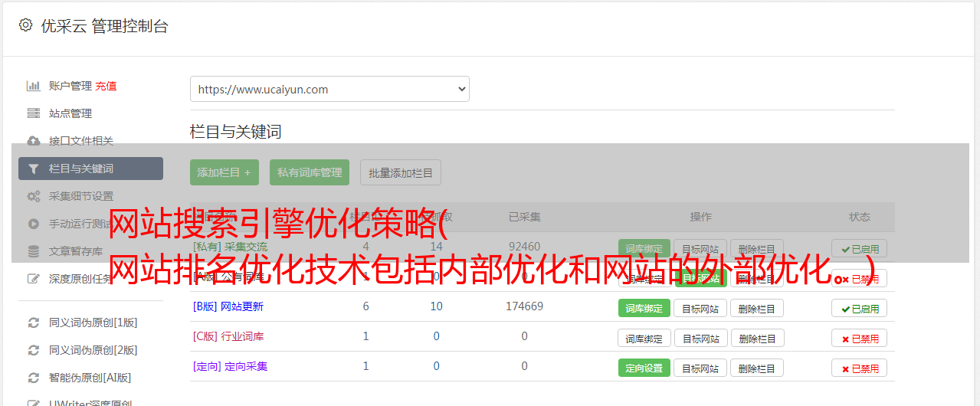
Task: Click the database icon for 文章暂存库
Action: pyautogui.click(x=34, y=251)
